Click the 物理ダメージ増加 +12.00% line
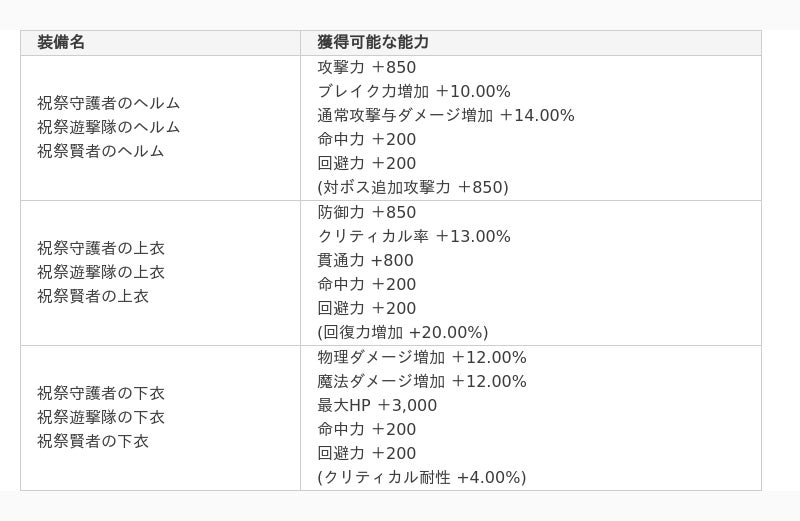This screenshot has height=521, width=800. [x=422, y=357]
